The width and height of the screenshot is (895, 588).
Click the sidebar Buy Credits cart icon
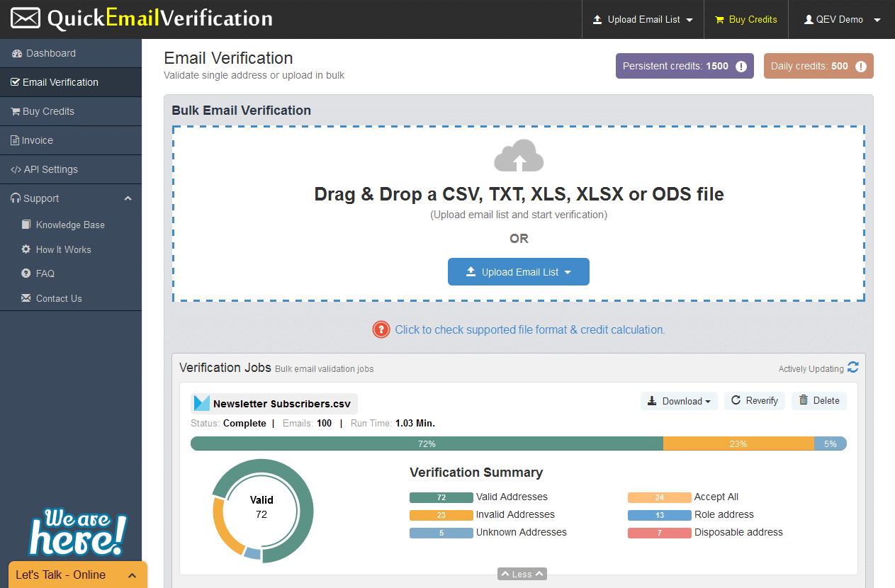pyautogui.click(x=15, y=111)
